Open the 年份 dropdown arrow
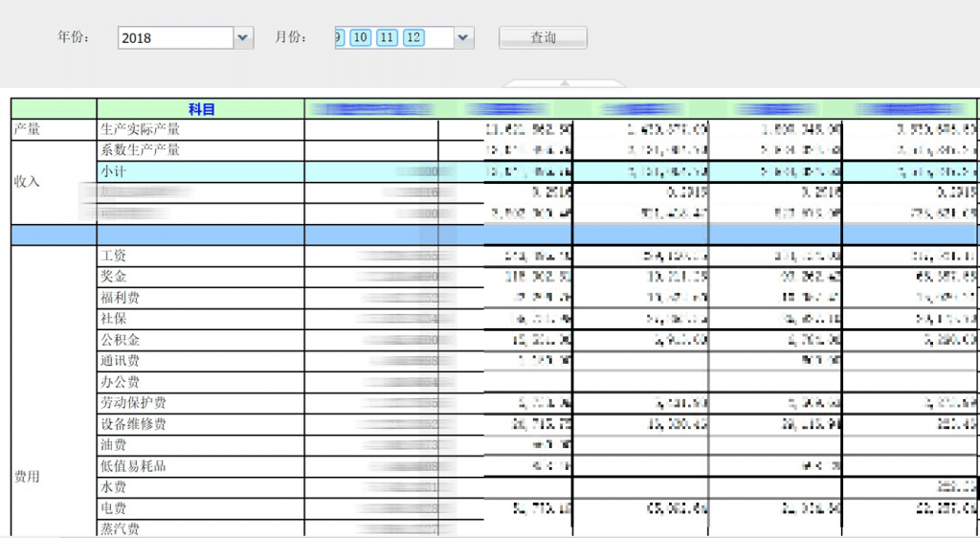The height and width of the screenshot is (538, 980). pyautogui.click(x=243, y=37)
